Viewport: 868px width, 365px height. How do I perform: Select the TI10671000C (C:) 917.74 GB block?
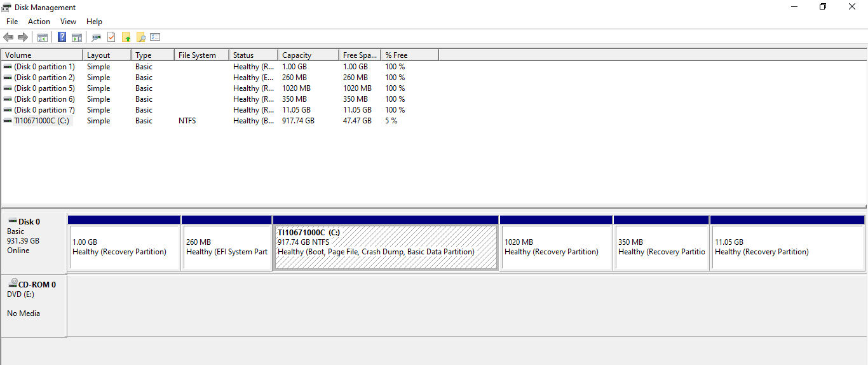point(386,243)
